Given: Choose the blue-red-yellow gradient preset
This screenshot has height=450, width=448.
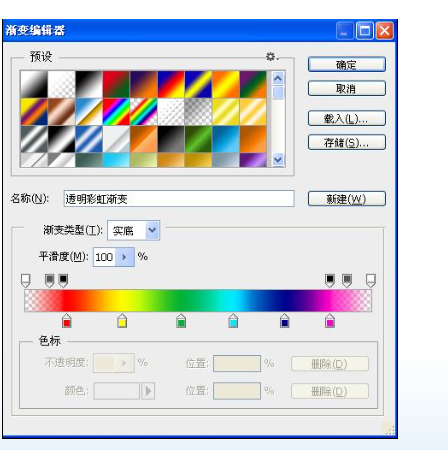Looking at the screenshot, I should pos(171,84).
